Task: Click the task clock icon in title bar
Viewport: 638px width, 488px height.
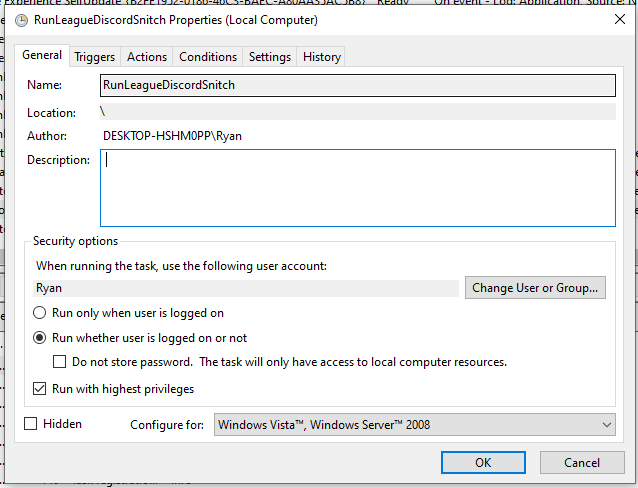Action: pyautogui.click(x=21, y=20)
